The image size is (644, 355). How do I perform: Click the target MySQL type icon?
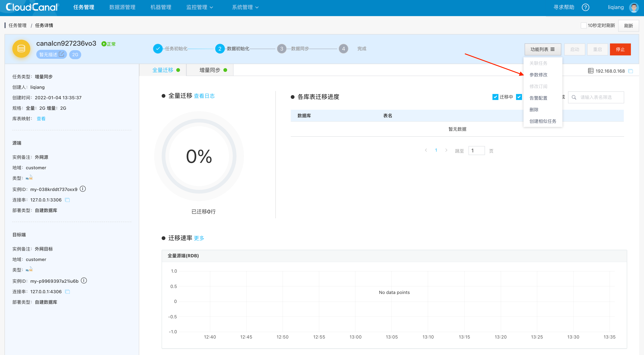(29, 269)
